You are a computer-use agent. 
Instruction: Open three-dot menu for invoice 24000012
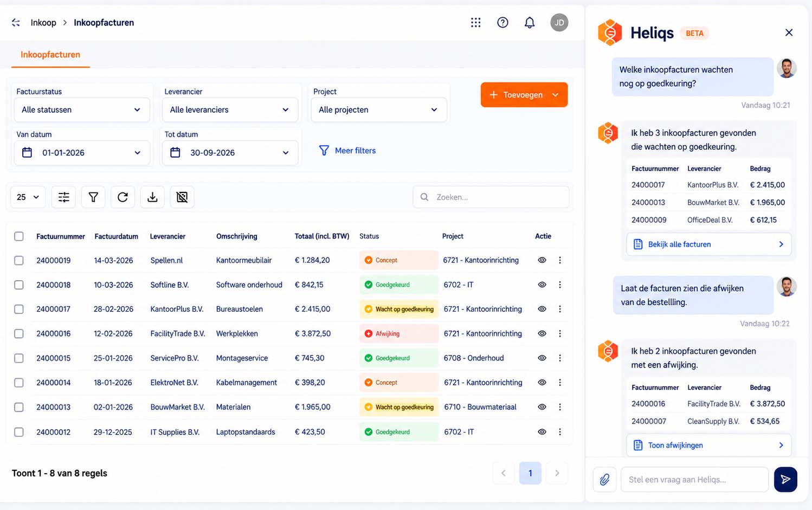pos(560,432)
